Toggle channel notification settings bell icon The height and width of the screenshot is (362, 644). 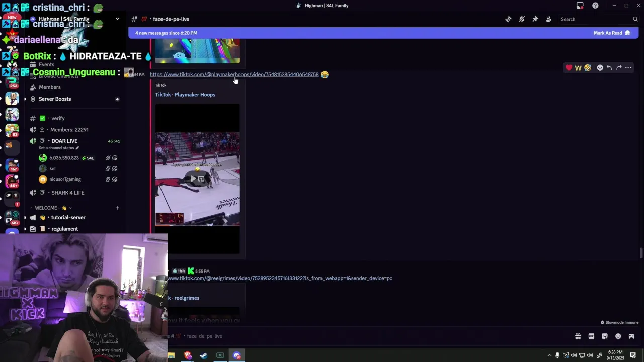point(522,19)
